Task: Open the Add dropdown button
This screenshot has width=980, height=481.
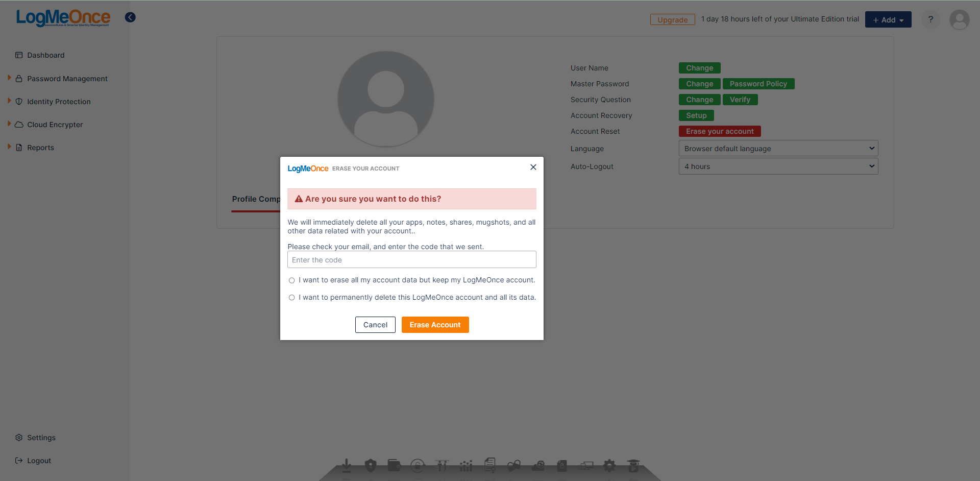Action: pyautogui.click(x=888, y=19)
